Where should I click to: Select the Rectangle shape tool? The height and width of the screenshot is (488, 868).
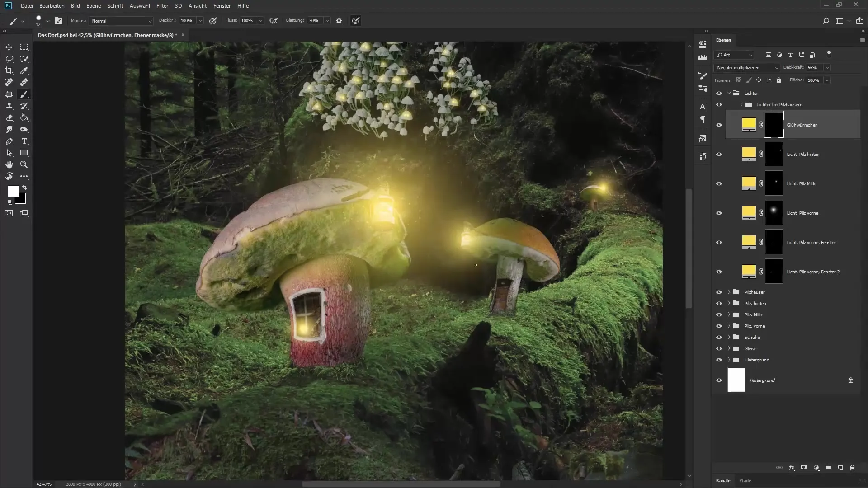(24, 153)
